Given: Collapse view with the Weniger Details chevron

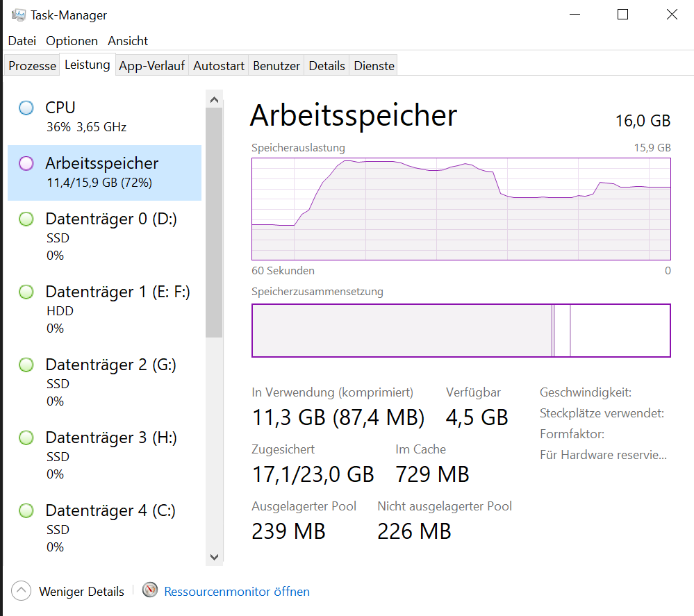Looking at the screenshot, I should coord(21,591).
